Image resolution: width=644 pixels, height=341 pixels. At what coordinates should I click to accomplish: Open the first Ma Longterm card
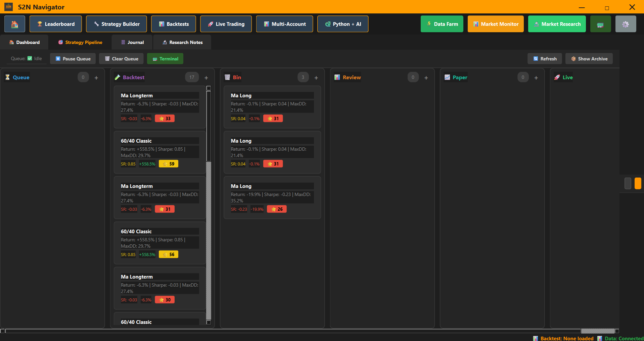pyautogui.click(x=160, y=107)
